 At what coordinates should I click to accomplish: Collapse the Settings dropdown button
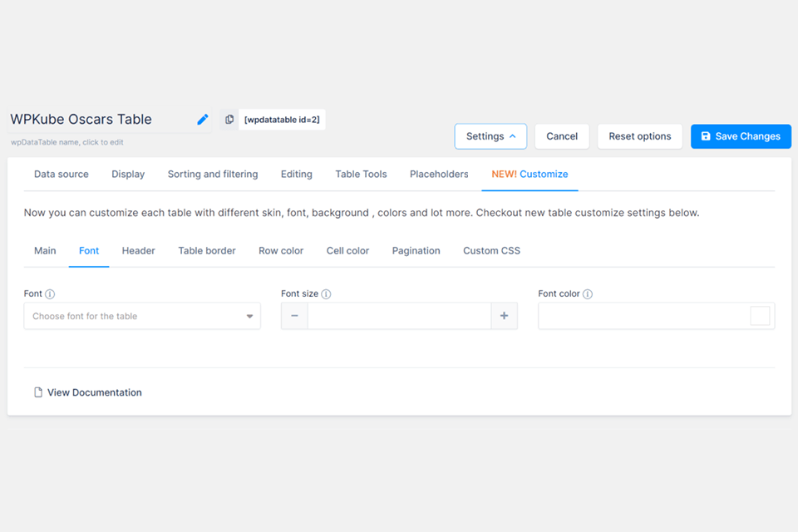[x=490, y=136]
